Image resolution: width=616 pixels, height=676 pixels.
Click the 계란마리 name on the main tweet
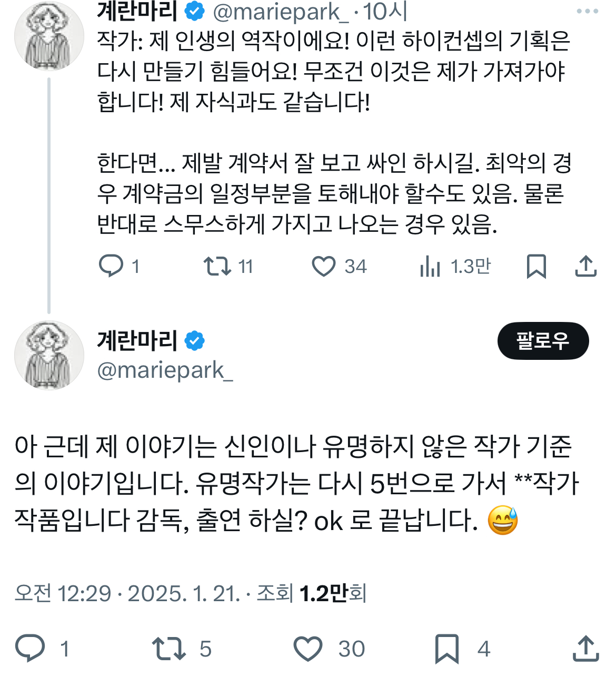tap(137, 340)
